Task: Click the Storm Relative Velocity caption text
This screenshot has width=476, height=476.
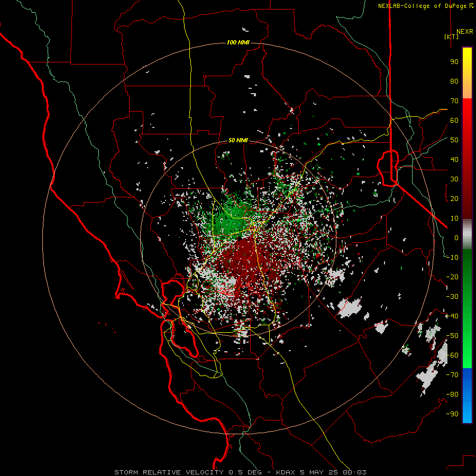Action: pyautogui.click(x=240, y=472)
